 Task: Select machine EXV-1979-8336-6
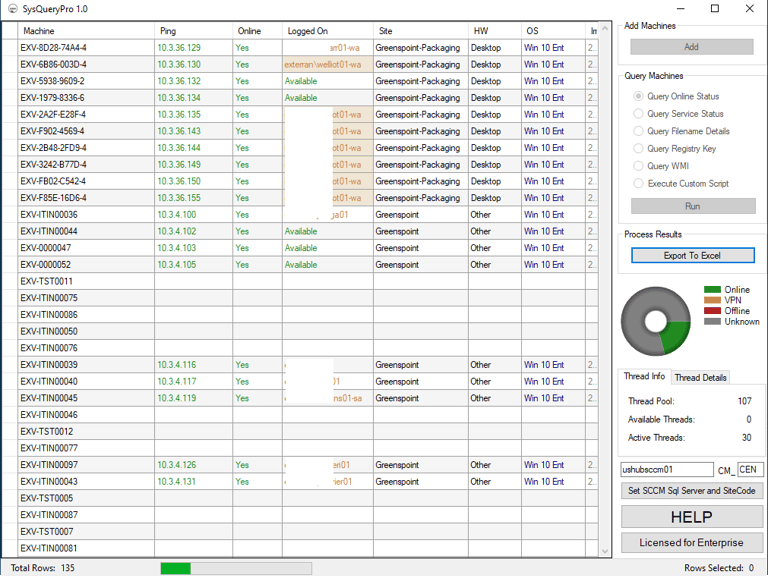(52, 97)
